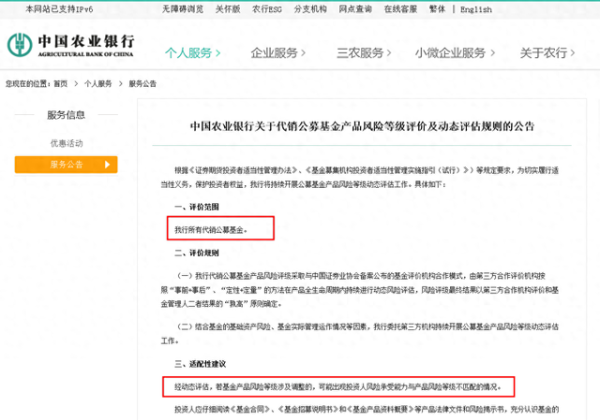
Task: Click the 一、评价范围 section heading
Action: pyautogui.click(x=197, y=207)
